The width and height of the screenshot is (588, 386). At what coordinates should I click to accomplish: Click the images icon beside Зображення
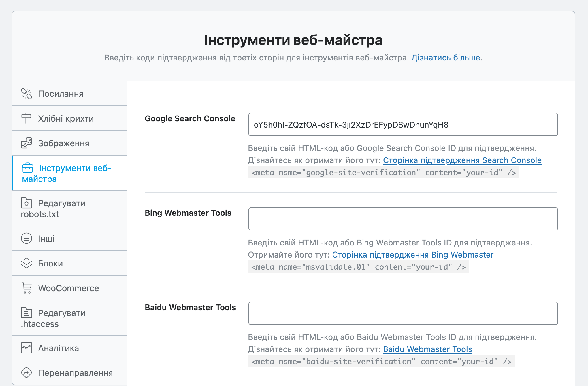coord(27,143)
